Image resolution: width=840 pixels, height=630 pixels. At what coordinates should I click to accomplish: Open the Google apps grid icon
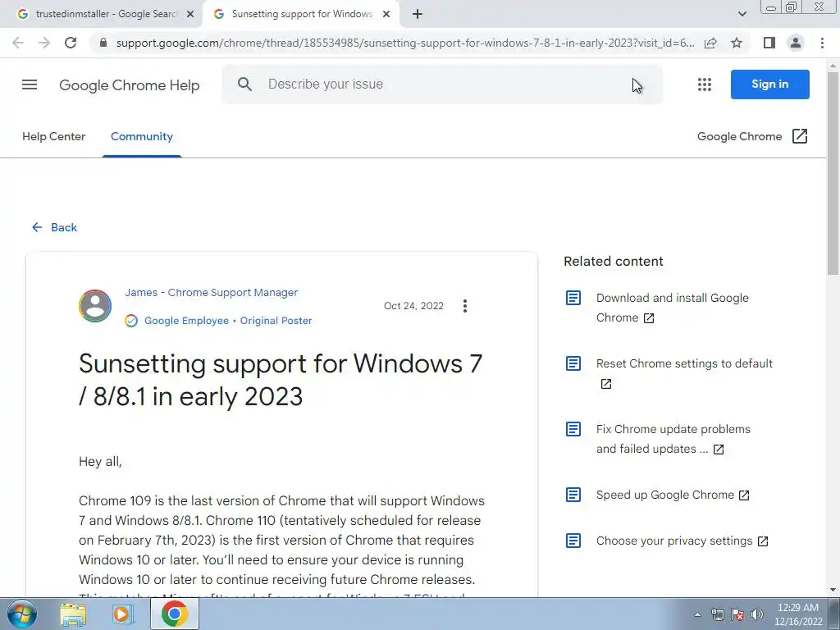(705, 84)
